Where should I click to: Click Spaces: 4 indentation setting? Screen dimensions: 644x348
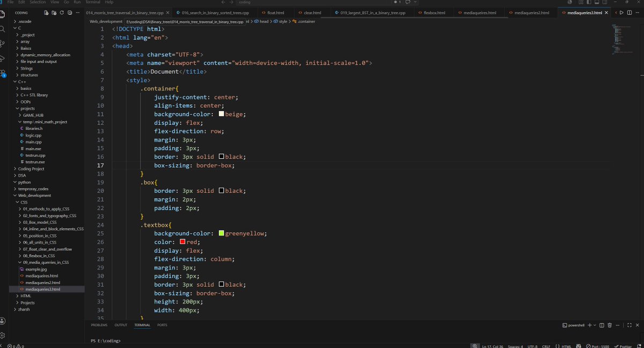pyautogui.click(x=515, y=346)
